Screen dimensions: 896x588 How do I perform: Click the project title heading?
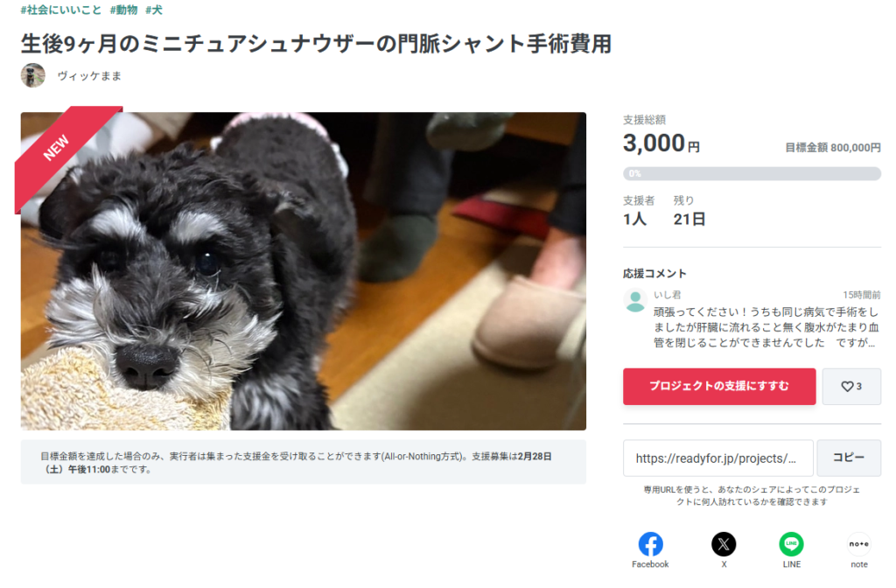click(316, 44)
